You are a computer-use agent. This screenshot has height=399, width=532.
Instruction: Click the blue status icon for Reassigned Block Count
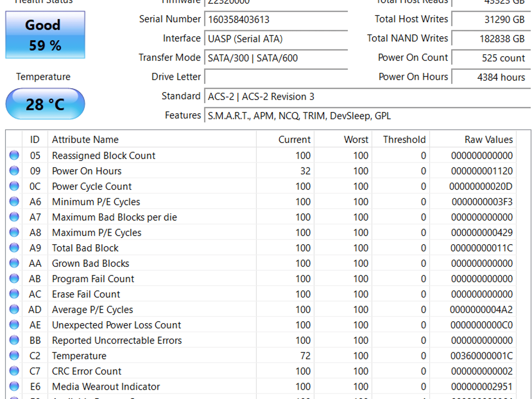coord(14,155)
